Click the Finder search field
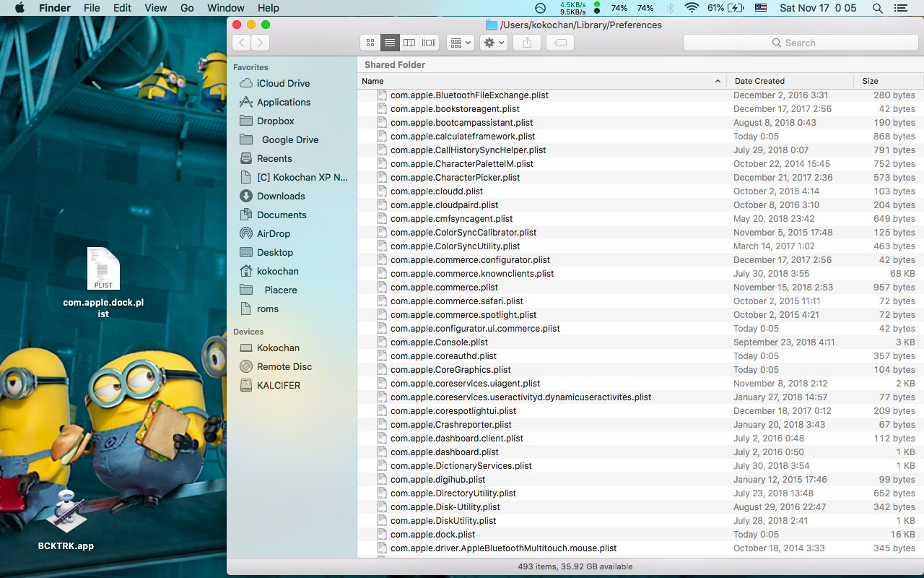The image size is (924, 578). click(800, 43)
